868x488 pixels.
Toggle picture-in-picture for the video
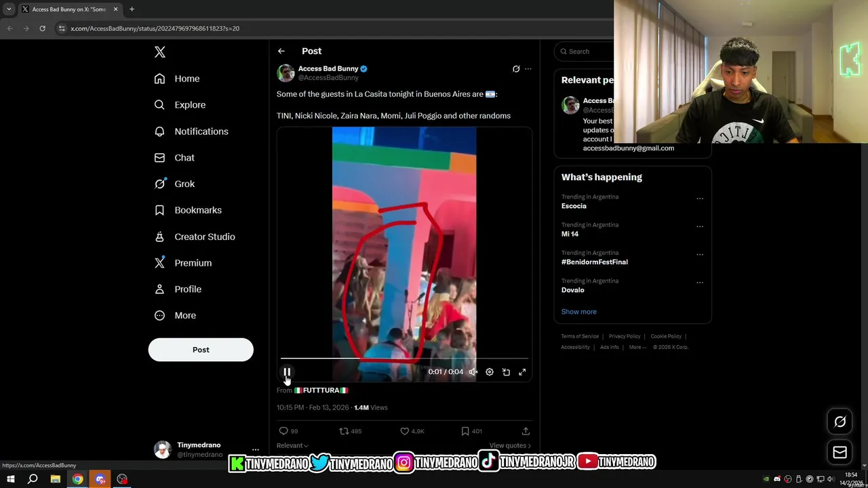coord(506,371)
